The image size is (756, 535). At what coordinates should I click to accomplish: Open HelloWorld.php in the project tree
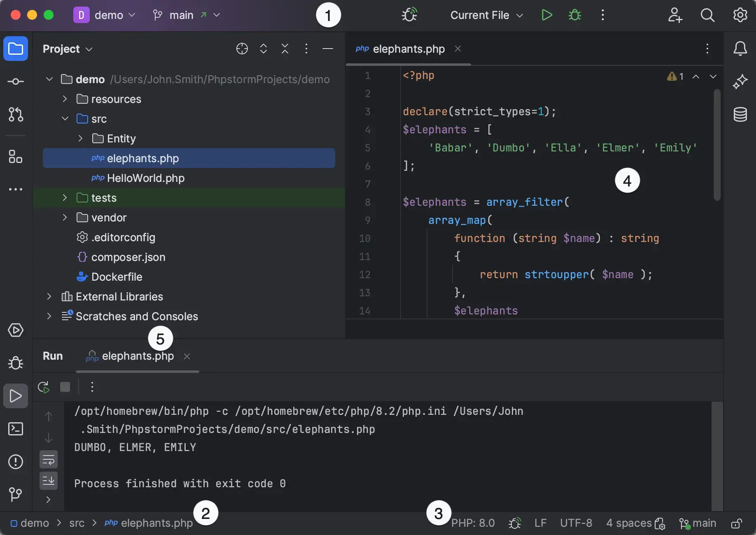145,178
